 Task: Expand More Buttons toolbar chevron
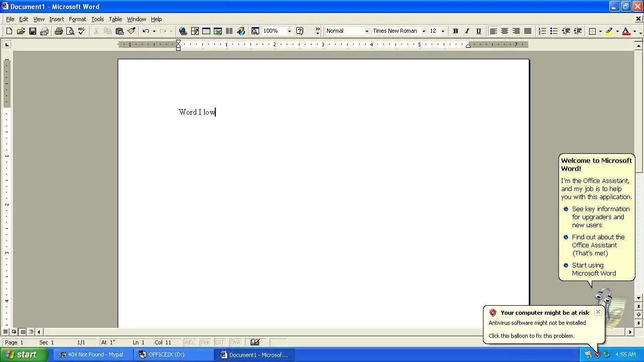317,31
